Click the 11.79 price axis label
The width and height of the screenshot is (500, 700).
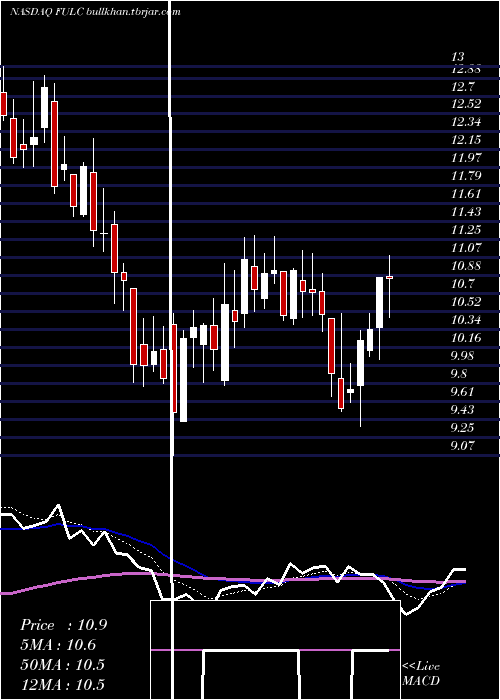(466, 175)
